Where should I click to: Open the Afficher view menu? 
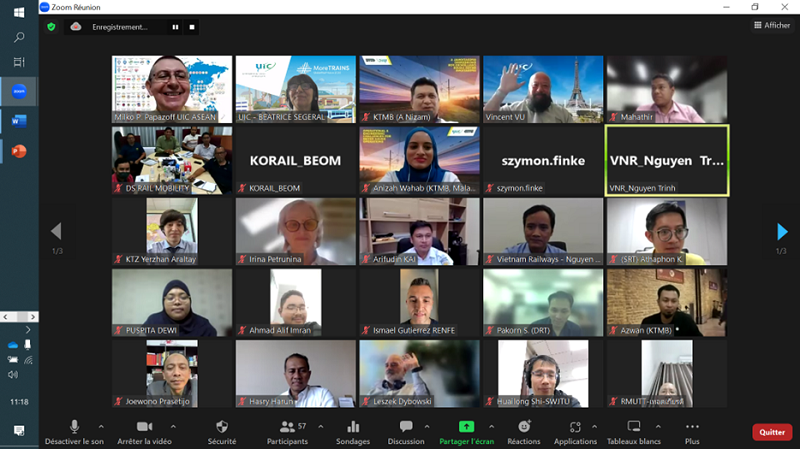[771, 25]
